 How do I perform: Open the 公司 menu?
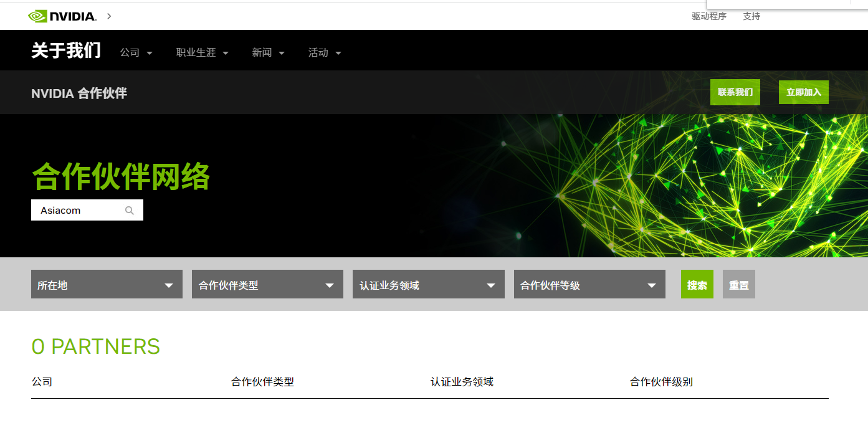click(x=136, y=53)
